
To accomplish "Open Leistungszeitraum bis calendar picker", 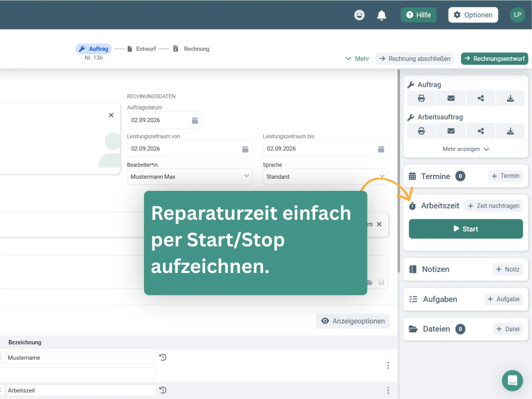I will pyautogui.click(x=381, y=149).
